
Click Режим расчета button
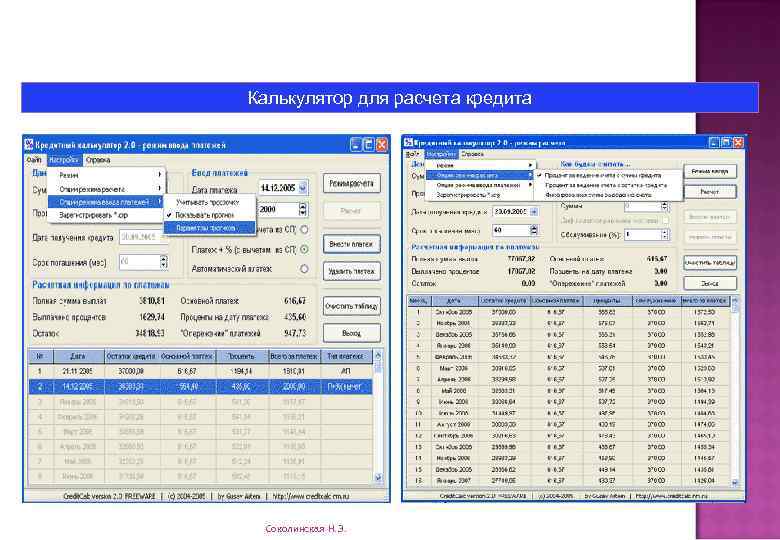[x=351, y=183]
